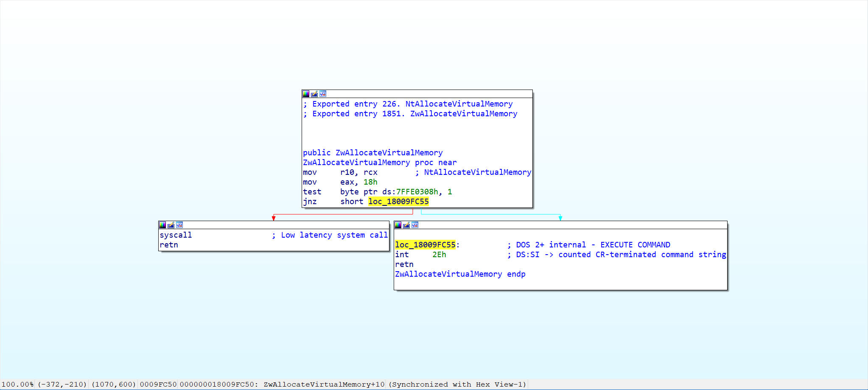Click the highlighted loc_18009FC55 jump target in the jnz line
The width and height of the screenshot is (868, 390).
(398, 202)
